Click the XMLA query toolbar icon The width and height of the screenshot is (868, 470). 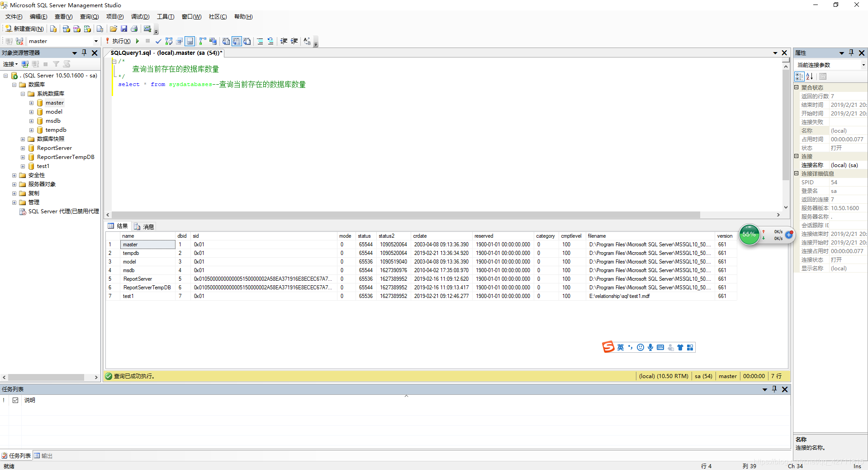(87, 29)
